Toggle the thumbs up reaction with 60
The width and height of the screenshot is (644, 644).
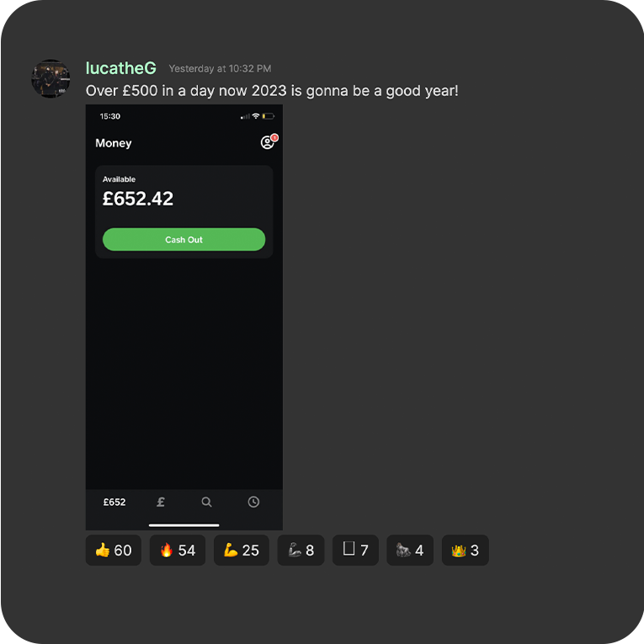pyautogui.click(x=114, y=550)
